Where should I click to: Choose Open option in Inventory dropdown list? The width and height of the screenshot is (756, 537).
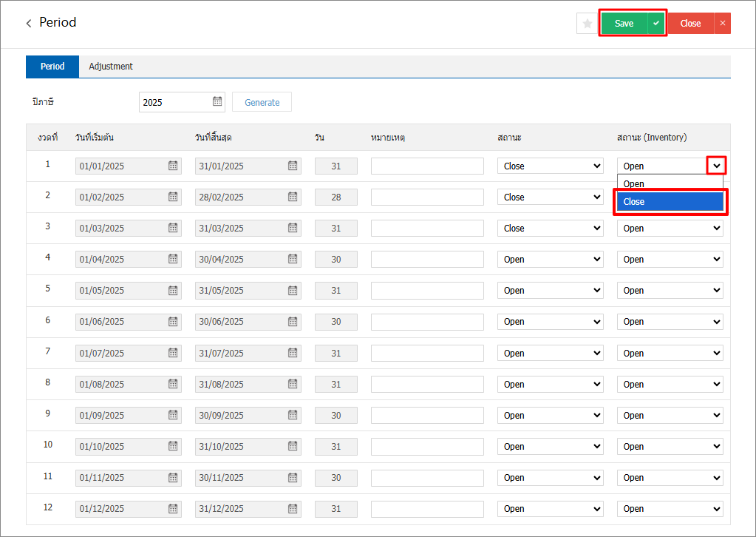coord(670,183)
